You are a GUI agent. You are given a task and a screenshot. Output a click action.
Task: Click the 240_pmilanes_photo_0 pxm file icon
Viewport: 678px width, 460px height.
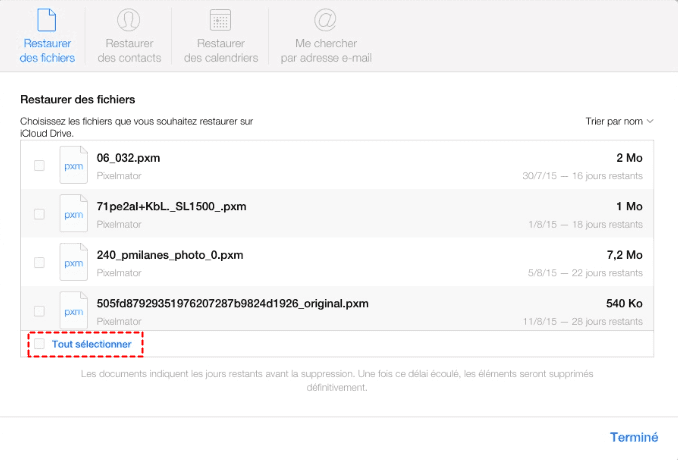tap(73, 262)
